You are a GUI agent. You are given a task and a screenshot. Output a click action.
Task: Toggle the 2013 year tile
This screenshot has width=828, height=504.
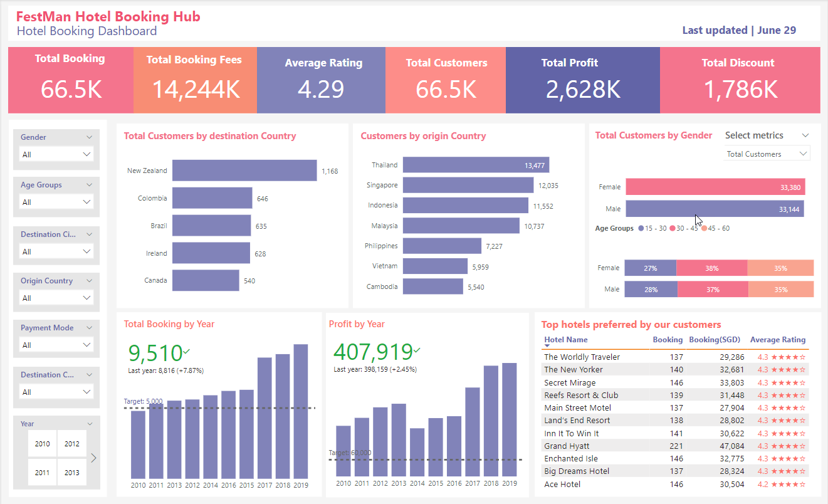(72, 473)
